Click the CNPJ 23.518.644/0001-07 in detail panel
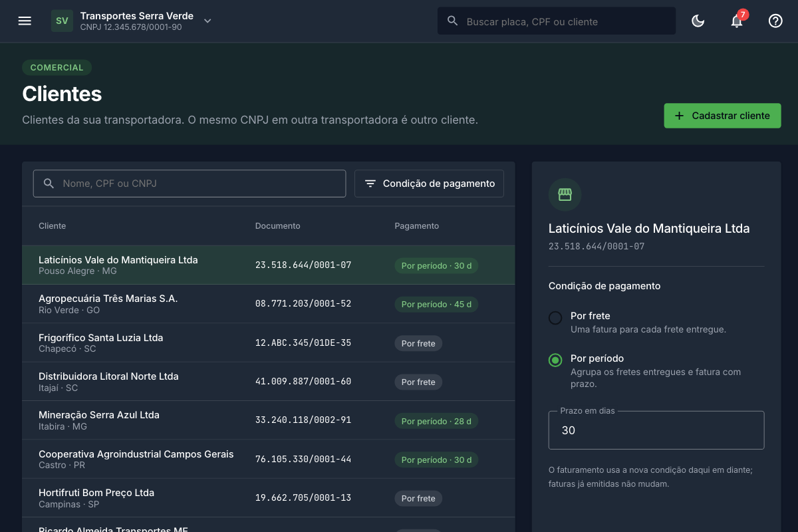Image resolution: width=798 pixels, height=532 pixels. coord(597,246)
